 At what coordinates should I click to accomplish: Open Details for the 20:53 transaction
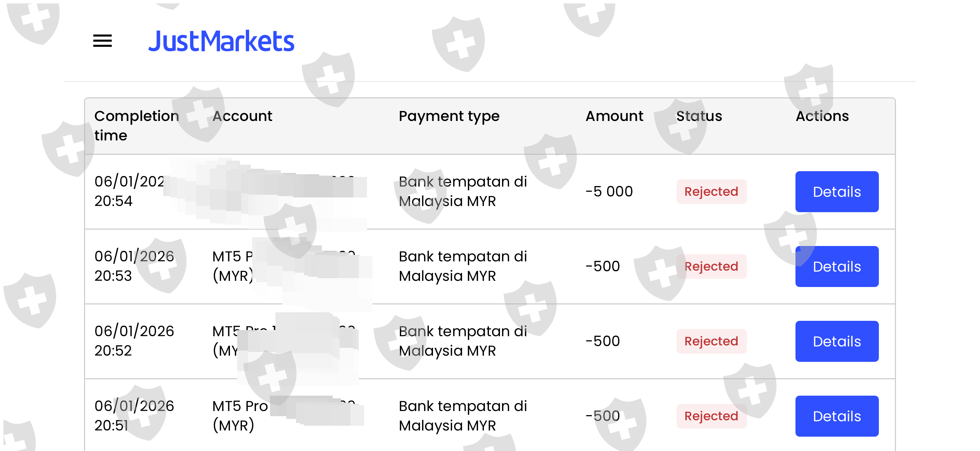tap(836, 266)
